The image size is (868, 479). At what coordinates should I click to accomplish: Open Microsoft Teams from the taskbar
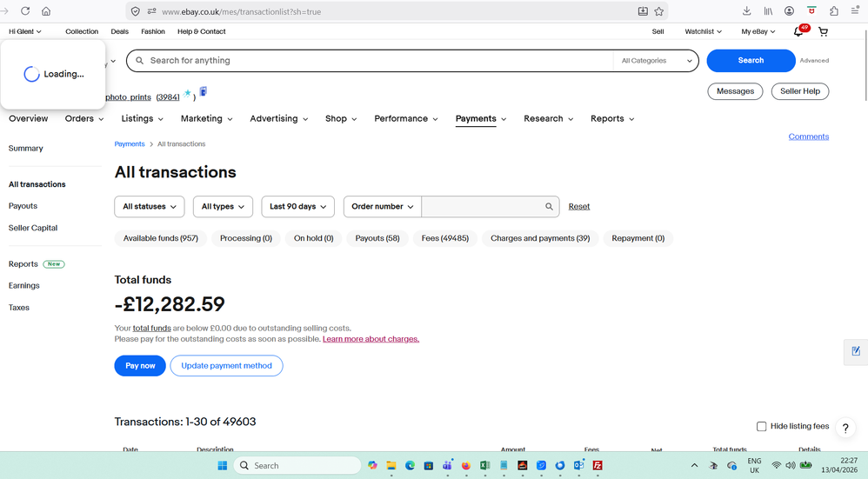click(447, 465)
